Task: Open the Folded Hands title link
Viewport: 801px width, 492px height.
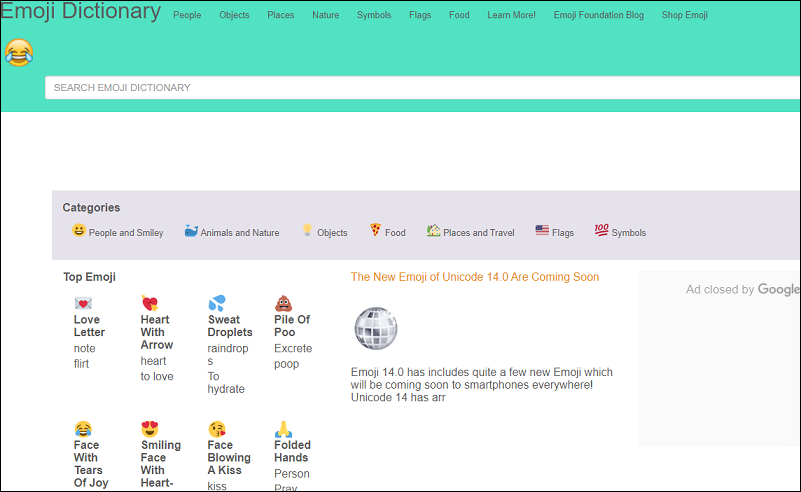Action: tap(292, 451)
